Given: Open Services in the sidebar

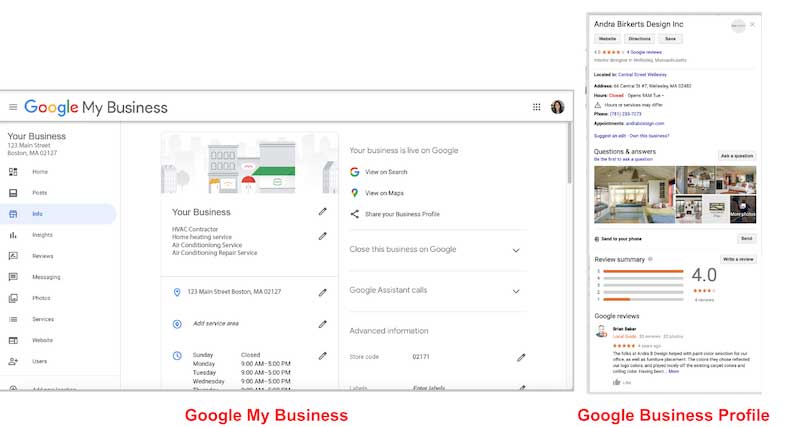Looking at the screenshot, I should coord(43,319).
